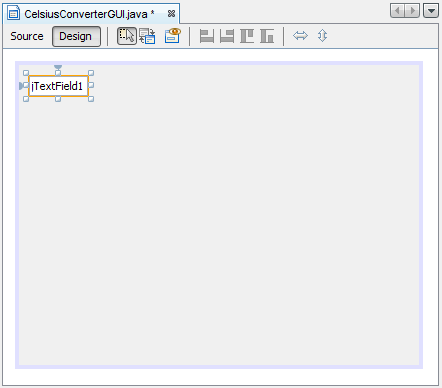Align components right in column
Viewport: 442px width, 388px height.
pos(227,36)
